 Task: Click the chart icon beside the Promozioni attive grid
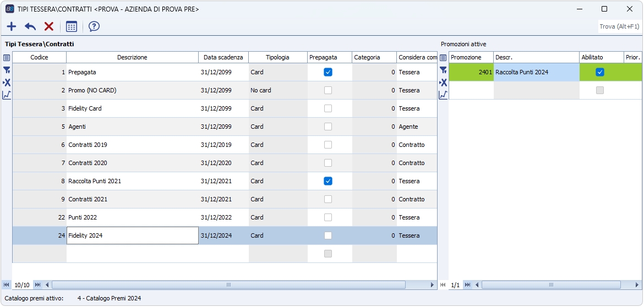(443, 95)
